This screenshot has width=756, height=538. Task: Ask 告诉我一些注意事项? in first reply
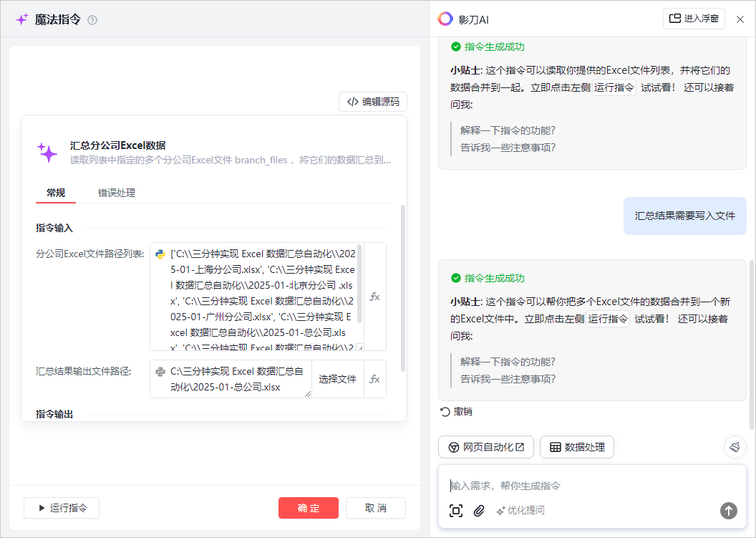click(x=508, y=148)
